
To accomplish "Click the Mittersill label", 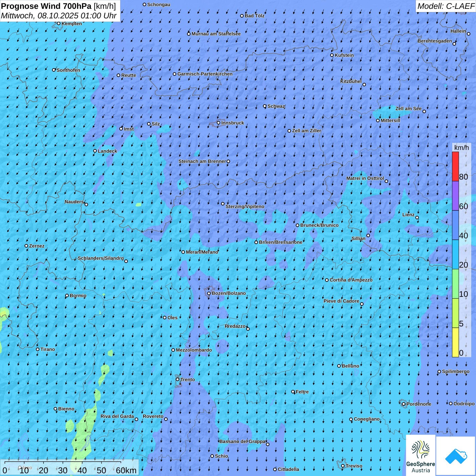I will tap(391, 120).
